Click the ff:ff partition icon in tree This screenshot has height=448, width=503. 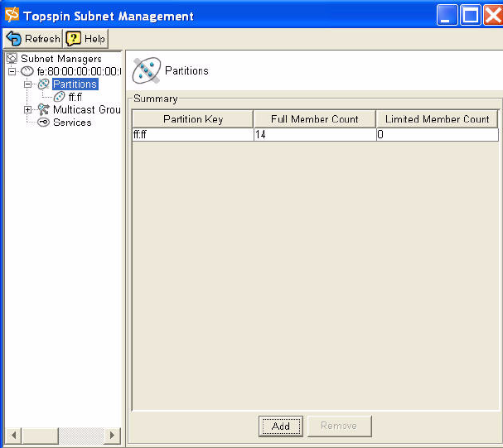coord(59,97)
